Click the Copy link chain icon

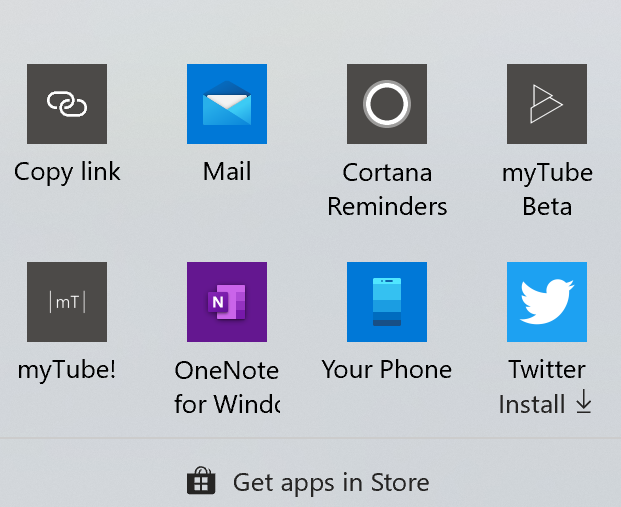click(67, 104)
